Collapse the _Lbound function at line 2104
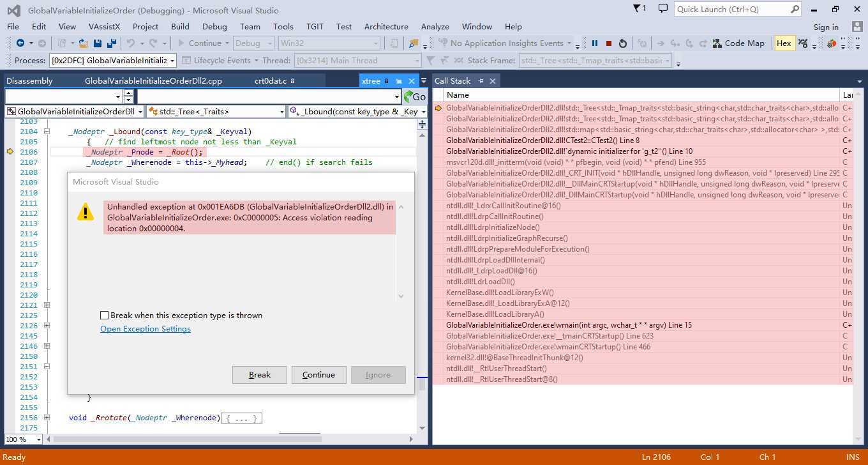Image resolution: width=868 pixels, height=465 pixels. (47, 132)
